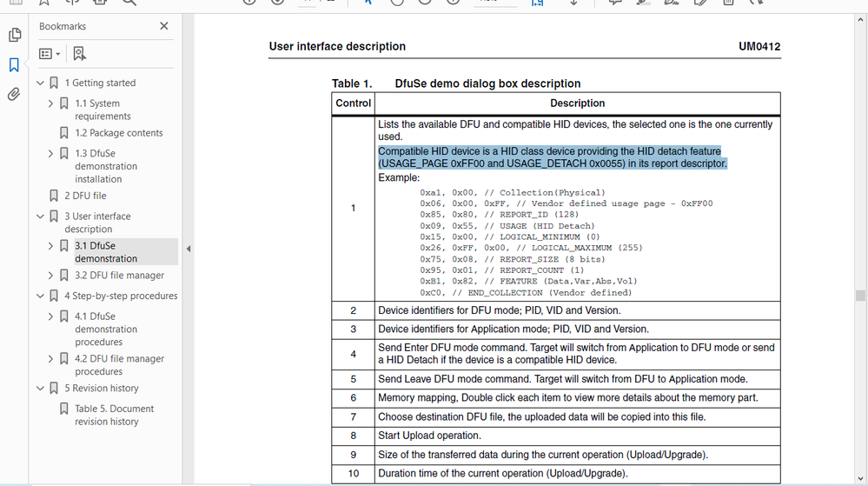Collapse the navigation pane with the arrow handle

tap(189, 249)
